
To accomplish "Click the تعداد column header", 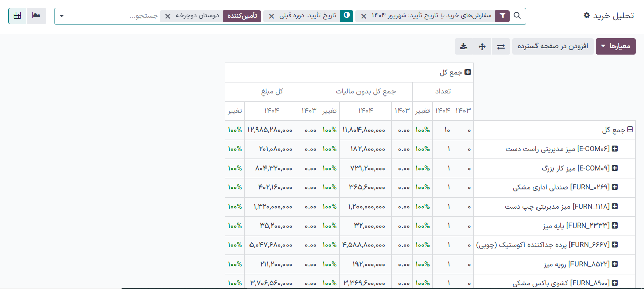I will coord(443,91).
